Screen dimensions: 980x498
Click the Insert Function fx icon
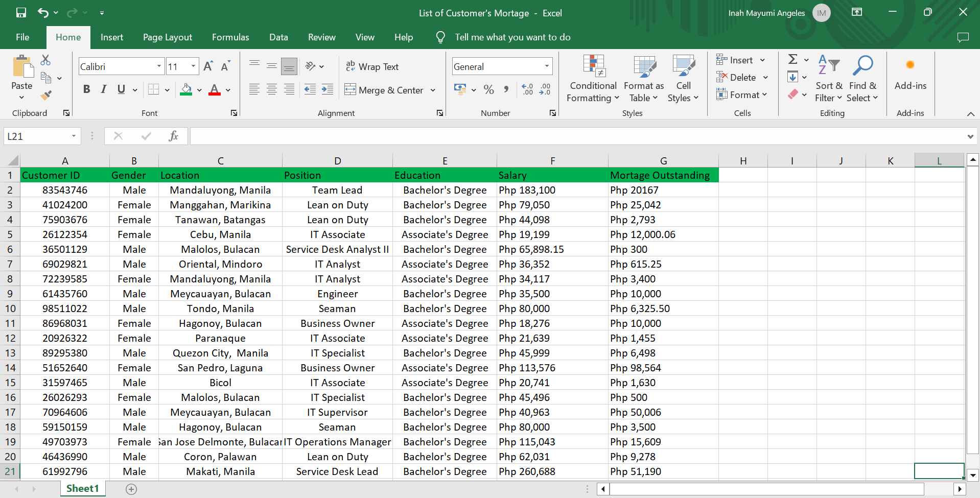(173, 136)
